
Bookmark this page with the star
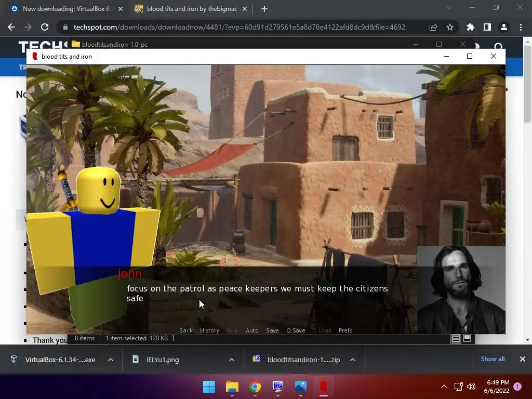450,27
